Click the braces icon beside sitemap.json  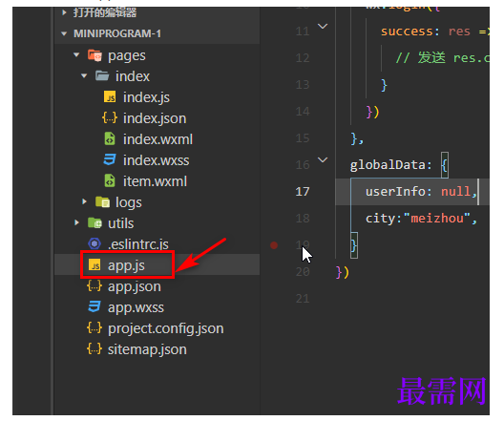(x=94, y=348)
